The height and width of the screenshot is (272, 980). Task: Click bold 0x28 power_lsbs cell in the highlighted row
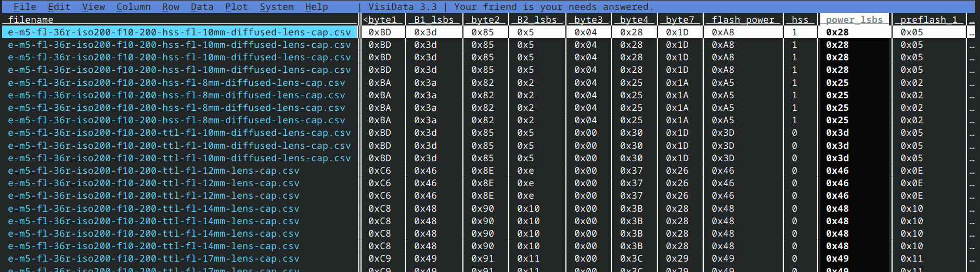pos(837,32)
